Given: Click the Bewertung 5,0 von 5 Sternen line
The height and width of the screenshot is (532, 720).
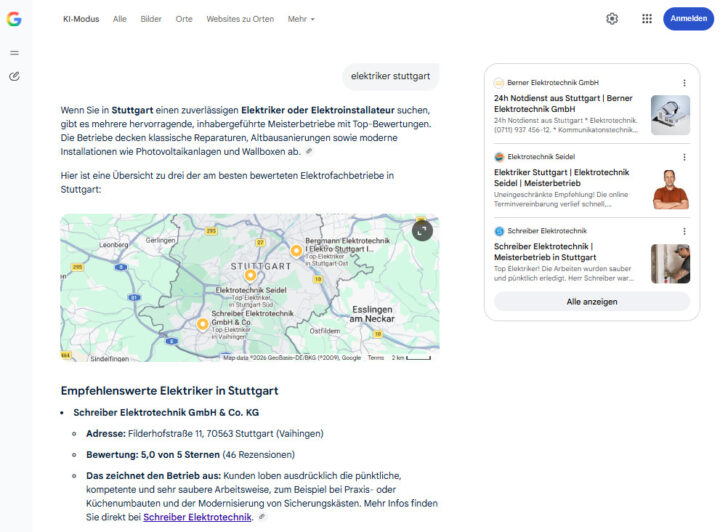Looking at the screenshot, I should [191, 454].
